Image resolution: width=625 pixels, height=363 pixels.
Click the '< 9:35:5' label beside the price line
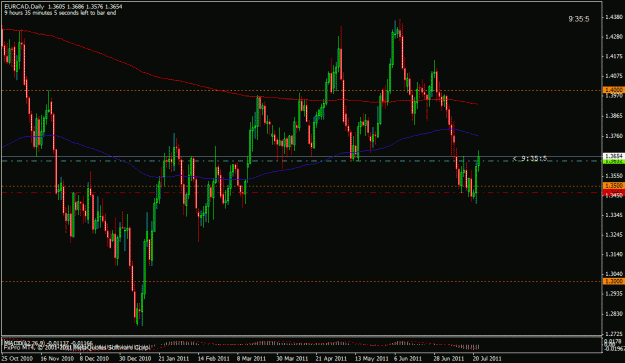coord(530,159)
